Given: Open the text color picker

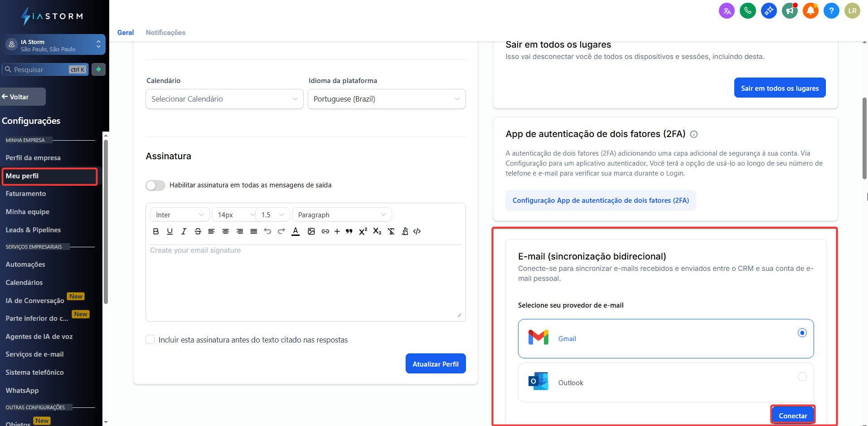Looking at the screenshot, I should tap(296, 231).
